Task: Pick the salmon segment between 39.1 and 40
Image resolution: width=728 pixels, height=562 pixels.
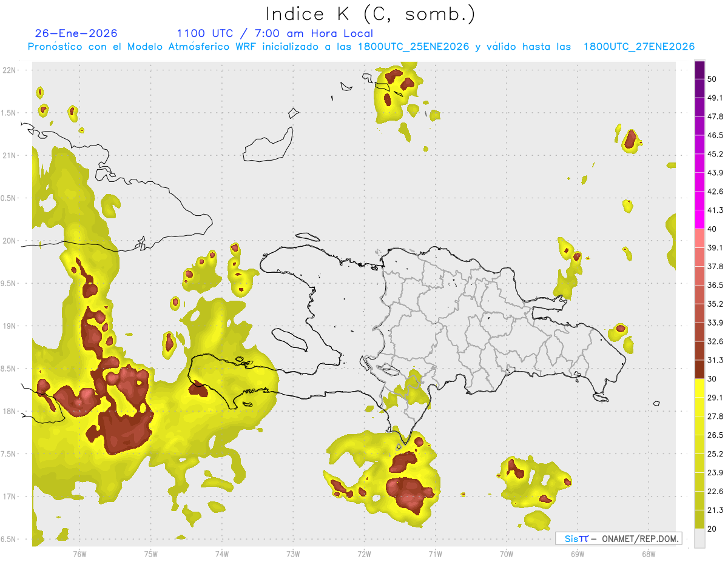Action: (699, 238)
